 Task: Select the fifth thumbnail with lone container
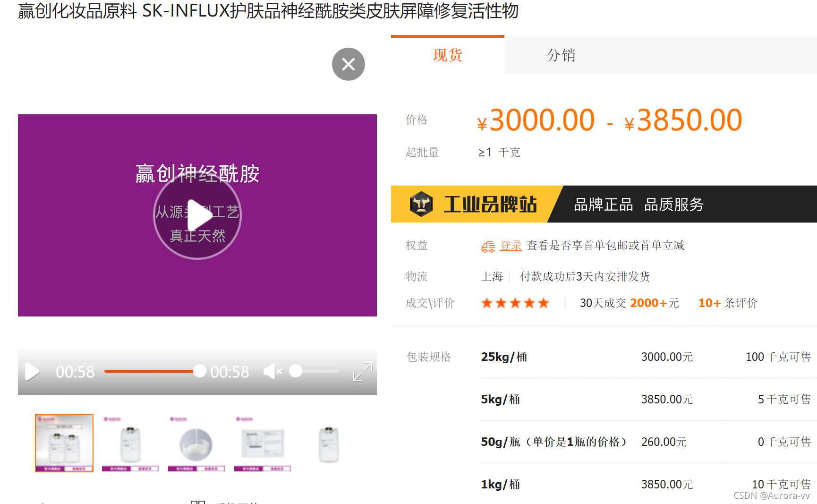click(x=329, y=443)
